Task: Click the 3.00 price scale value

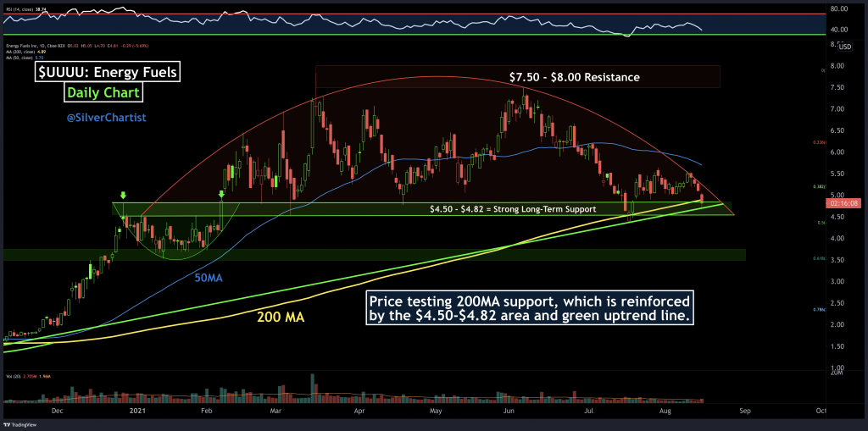Action: click(x=837, y=282)
